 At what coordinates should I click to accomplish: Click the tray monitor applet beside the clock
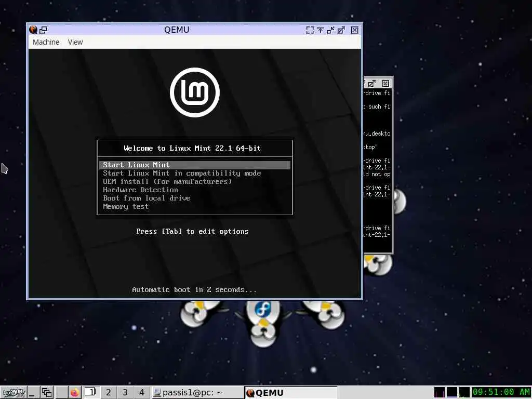(464, 393)
